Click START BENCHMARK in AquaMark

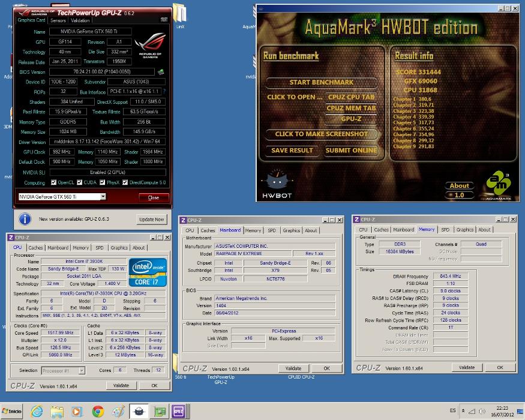[x=322, y=82]
